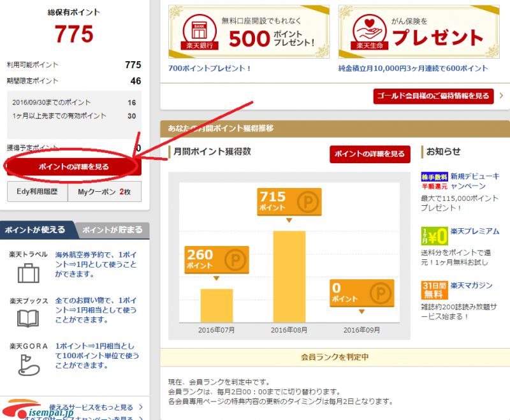Click the 260 ポイント orange label

pos(217,260)
